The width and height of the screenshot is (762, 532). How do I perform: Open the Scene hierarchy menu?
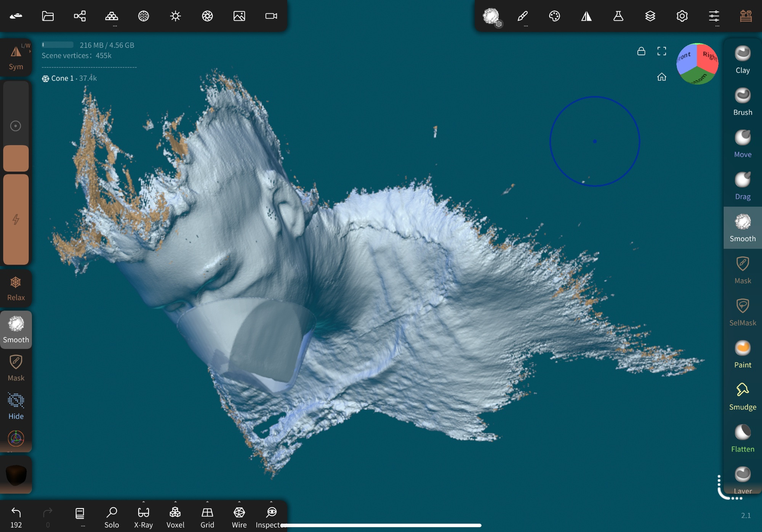80,16
